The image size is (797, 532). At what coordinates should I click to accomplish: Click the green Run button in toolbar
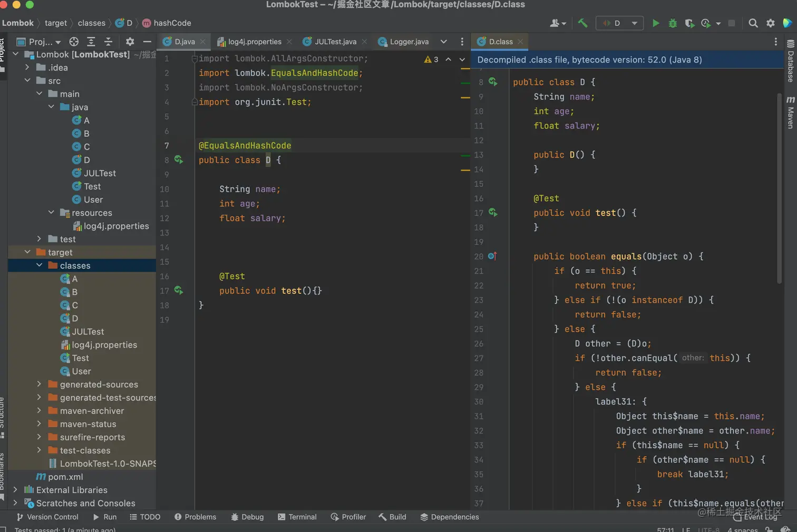[x=655, y=23]
